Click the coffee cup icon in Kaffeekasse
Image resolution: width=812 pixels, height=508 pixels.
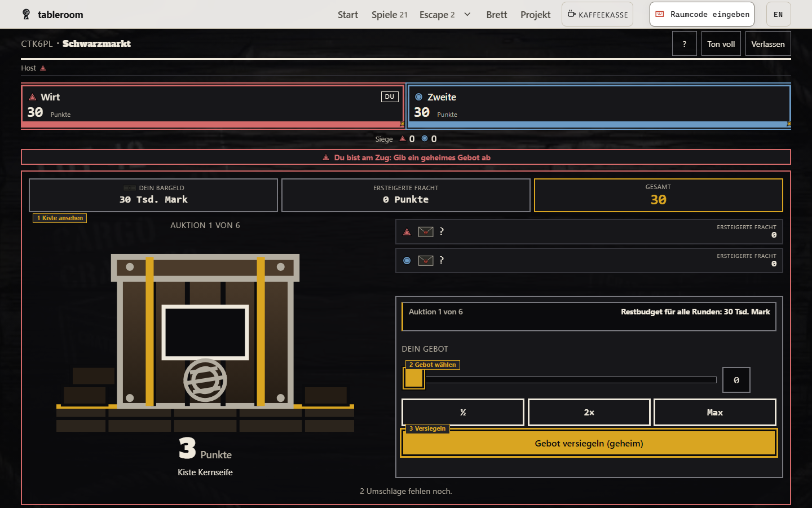click(571, 14)
